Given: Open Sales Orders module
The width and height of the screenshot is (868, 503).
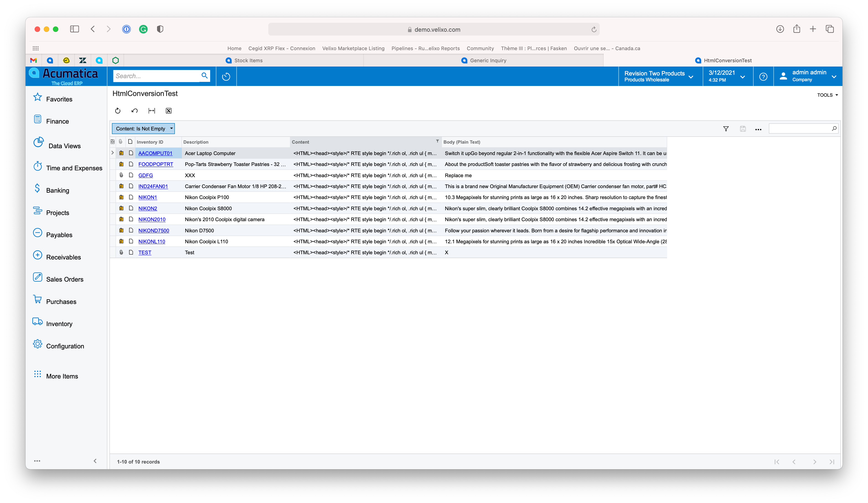Looking at the screenshot, I should (65, 279).
